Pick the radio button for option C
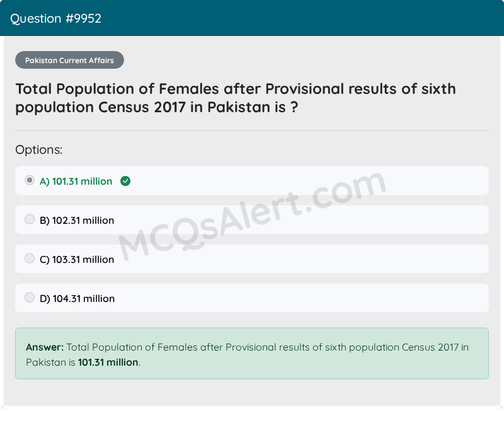 pos(30,259)
